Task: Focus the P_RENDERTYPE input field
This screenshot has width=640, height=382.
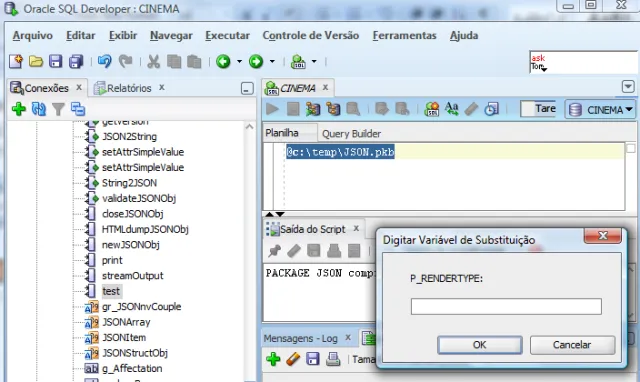Action: tap(506, 306)
